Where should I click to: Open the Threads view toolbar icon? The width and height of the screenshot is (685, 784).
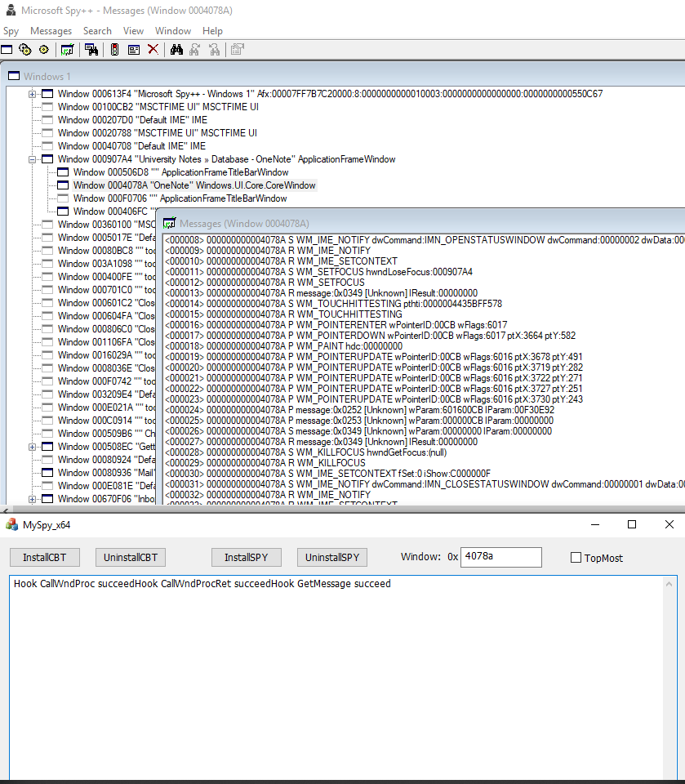tap(44, 50)
